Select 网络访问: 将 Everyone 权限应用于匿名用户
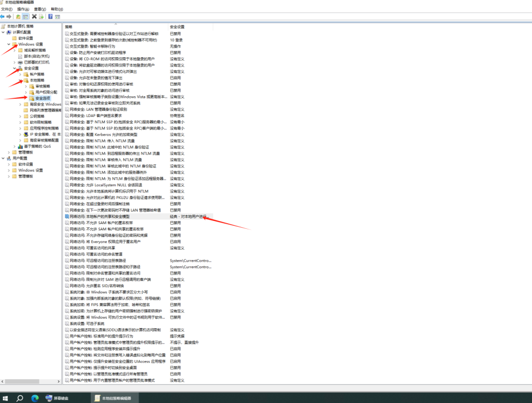 (105, 242)
